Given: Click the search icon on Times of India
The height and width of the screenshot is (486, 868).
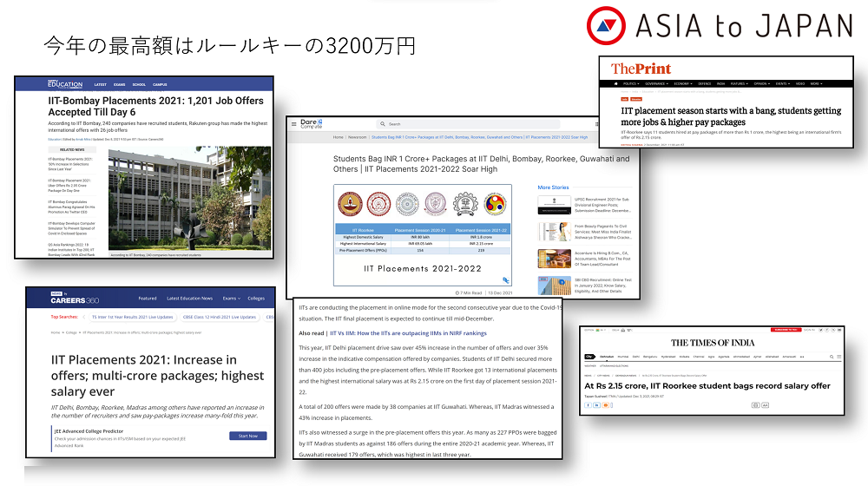Looking at the screenshot, I should pyautogui.click(x=832, y=357).
